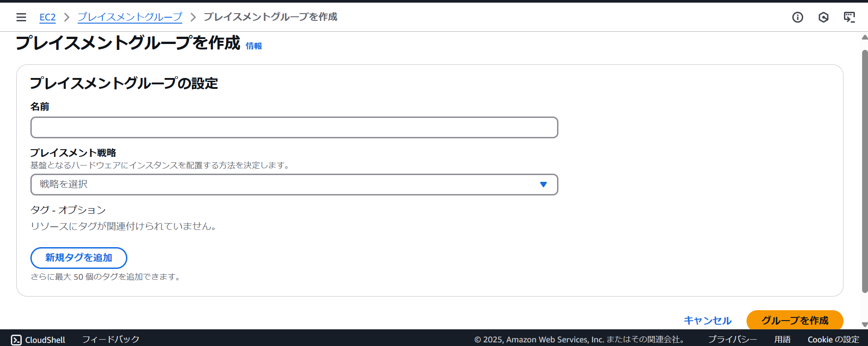
Task: Click the info circle icon in header
Action: click(x=798, y=17)
